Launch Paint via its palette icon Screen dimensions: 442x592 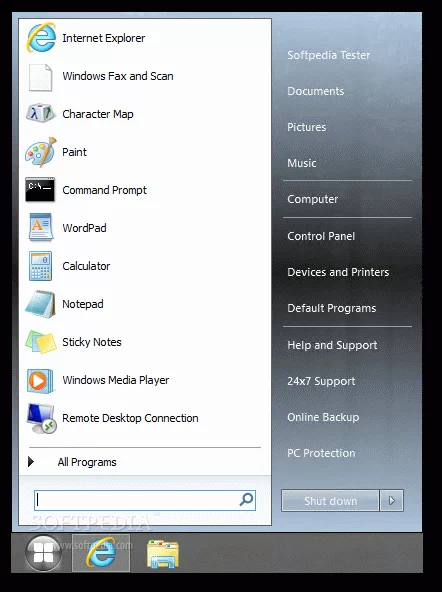(x=41, y=152)
